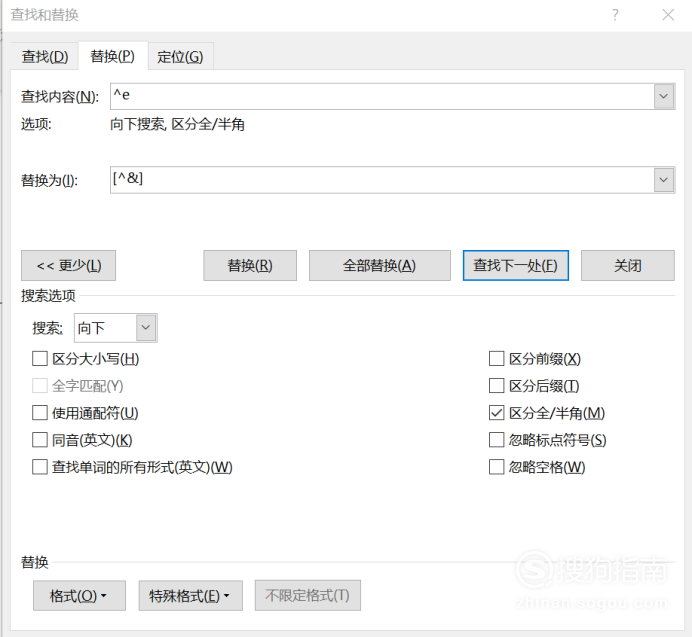Switch to the 查找(D) tab
Screen dimensions: 692x637
[x=45, y=57]
